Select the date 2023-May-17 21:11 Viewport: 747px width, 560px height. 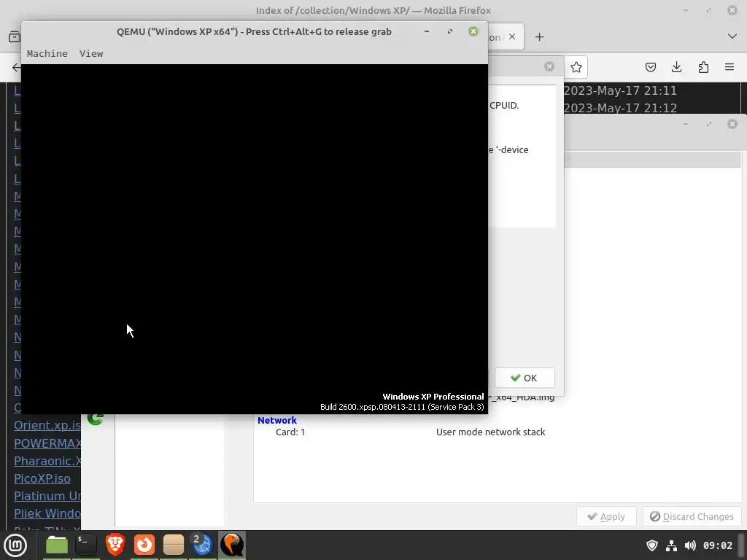point(620,90)
